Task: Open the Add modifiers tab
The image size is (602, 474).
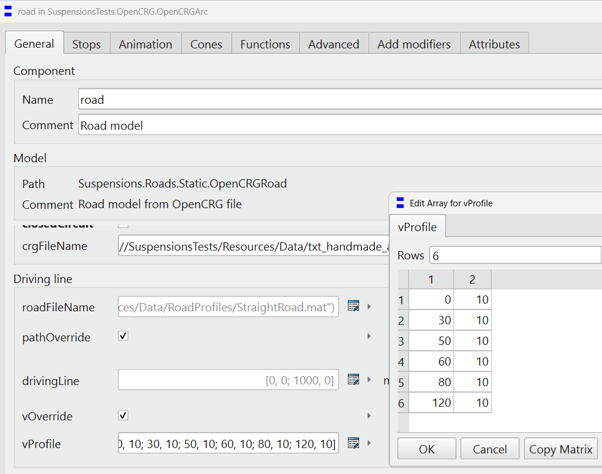Action: coord(414,44)
